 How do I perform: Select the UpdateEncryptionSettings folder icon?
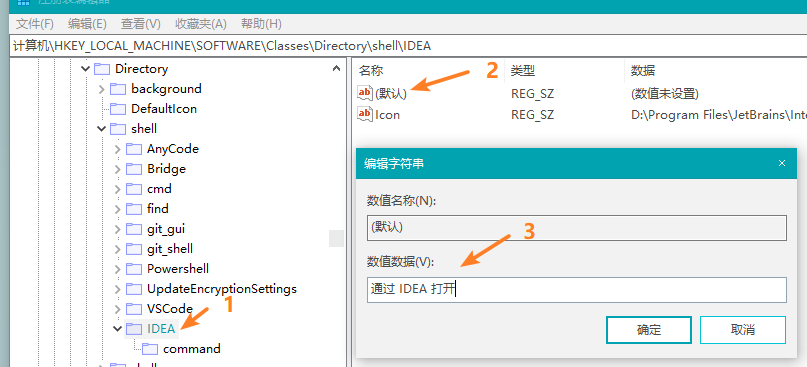pyautogui.click(x=134, y=289)
